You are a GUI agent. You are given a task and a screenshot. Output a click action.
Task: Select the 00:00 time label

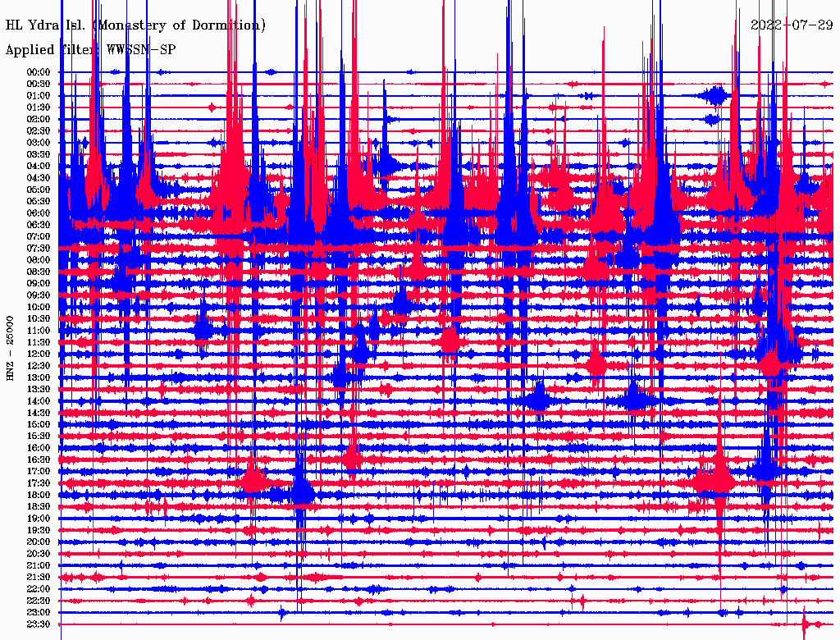coord(38,72)
